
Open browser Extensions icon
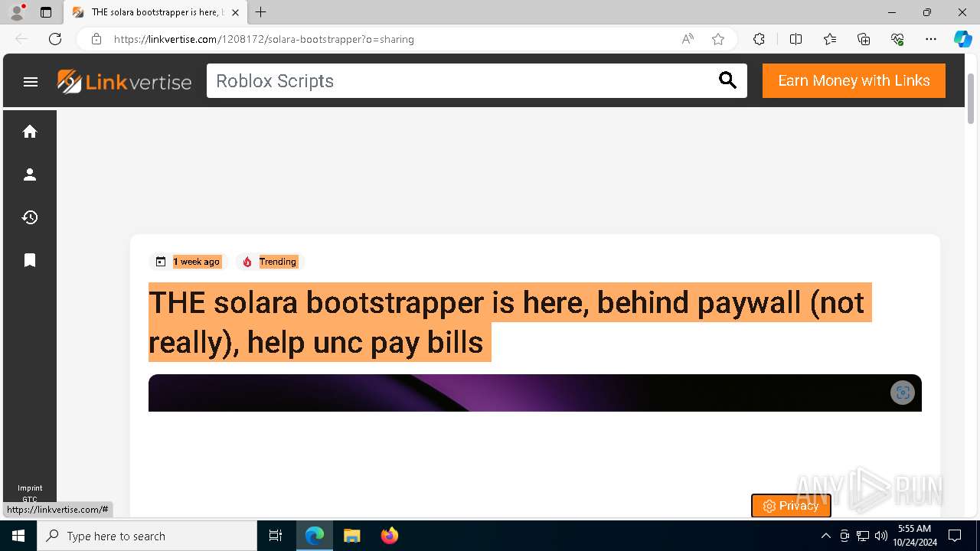tap(759, 39)
